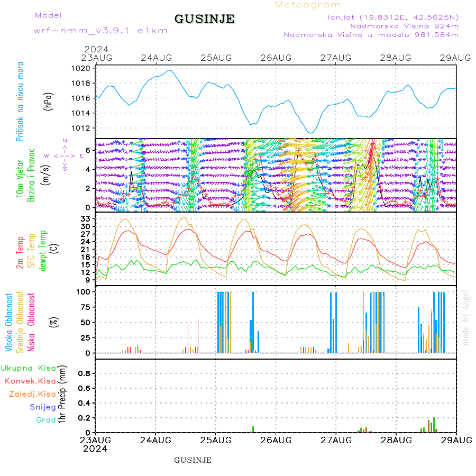
Task: Click the 'Meteogram' heading text
Action: pyautogui.click(x=307, y=5)
